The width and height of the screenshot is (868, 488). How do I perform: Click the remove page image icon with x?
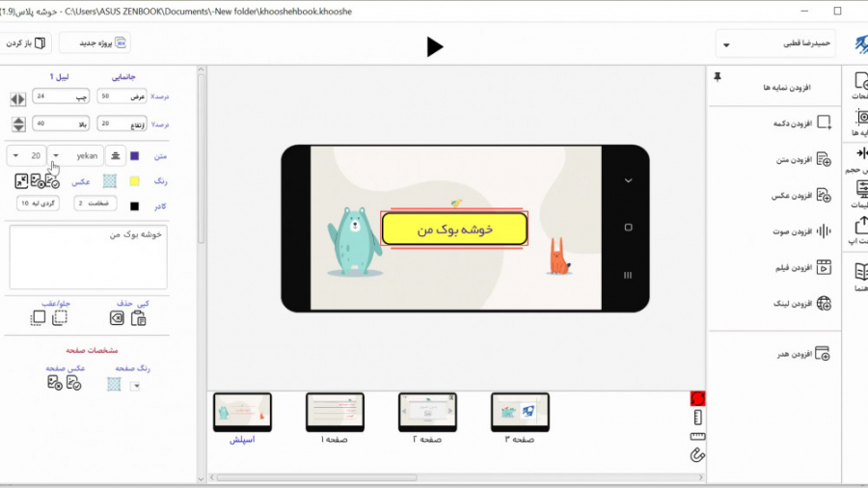pos(55,382)
